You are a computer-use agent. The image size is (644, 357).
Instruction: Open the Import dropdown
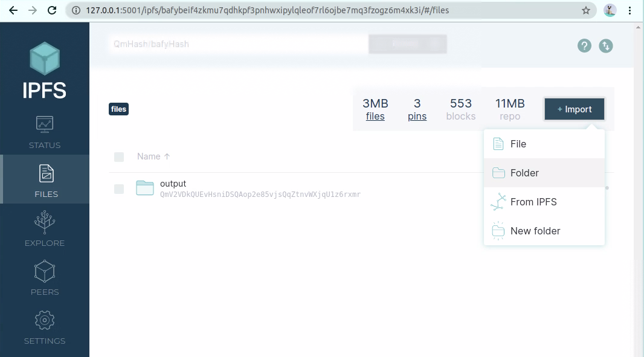pos(574,109)
